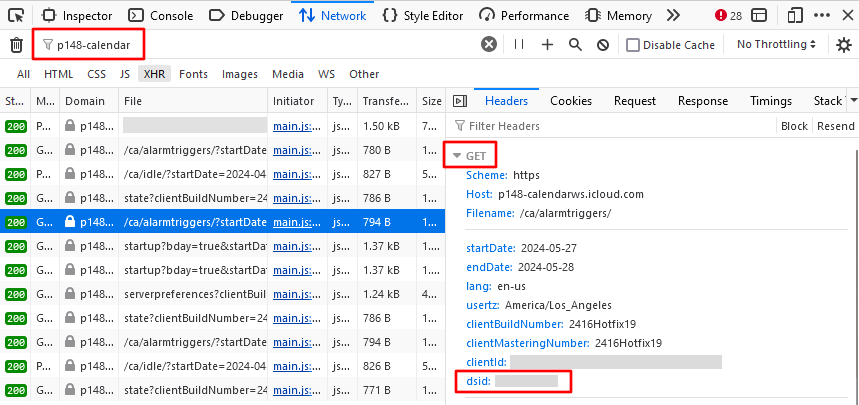Sort by the Initiator column header
Screen dimensions: 859x405
[x=298, y=101]
